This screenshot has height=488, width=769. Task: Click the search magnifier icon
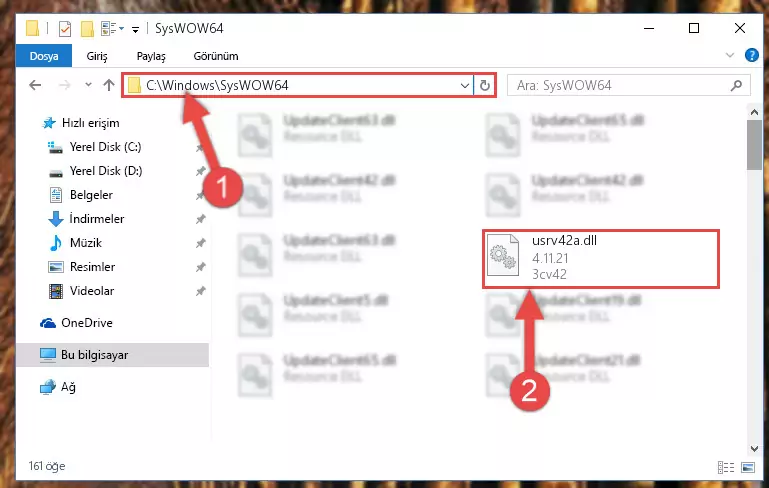(x=736, y=85)
